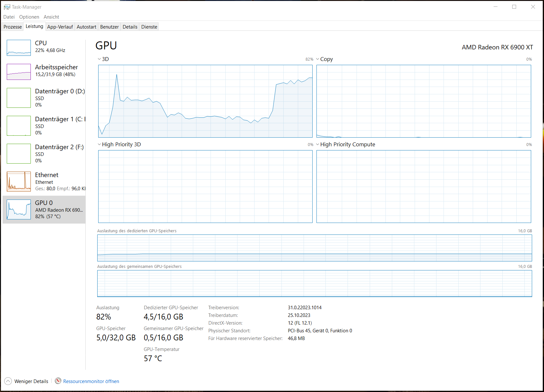Viewport: 544px width, 392px height.
Task: Click the High Priority 3D graph area
Action: (x=205, y=186)
